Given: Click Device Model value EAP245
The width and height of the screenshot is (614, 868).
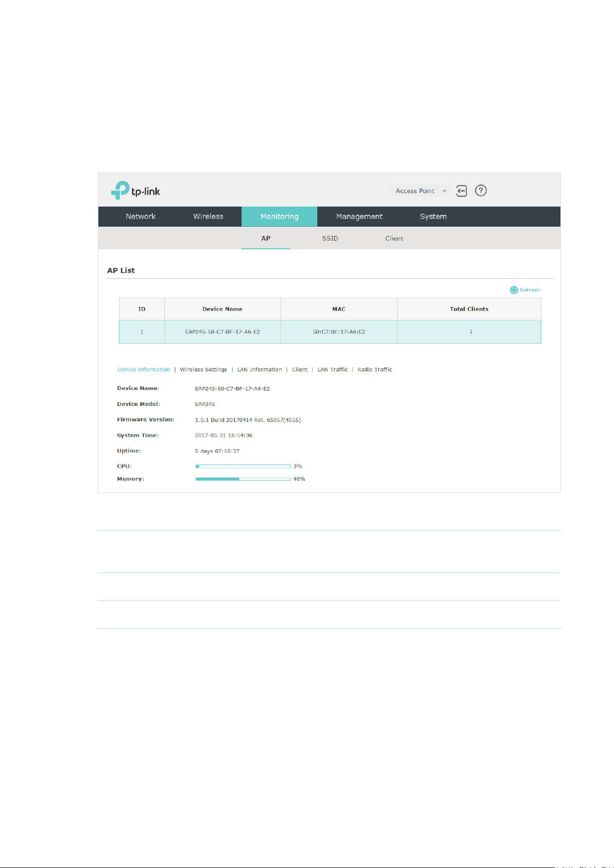Looking at the screenshot, I should pos(205,404).
